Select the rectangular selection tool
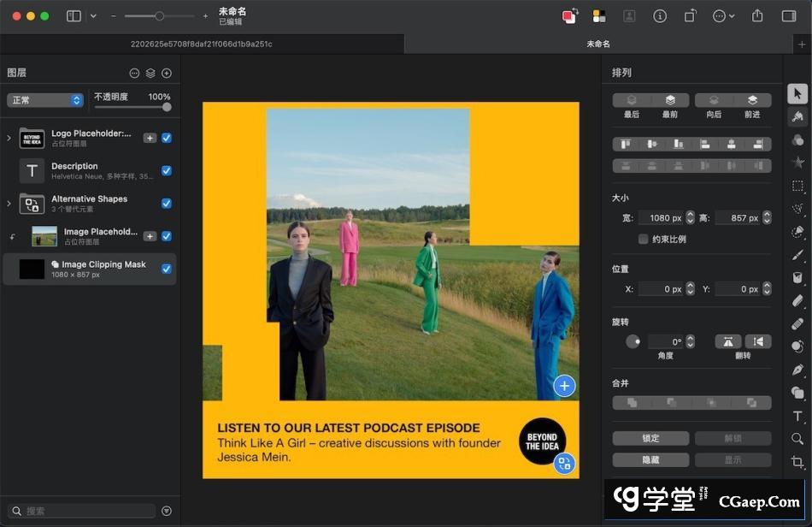 [x=797, y=186]
